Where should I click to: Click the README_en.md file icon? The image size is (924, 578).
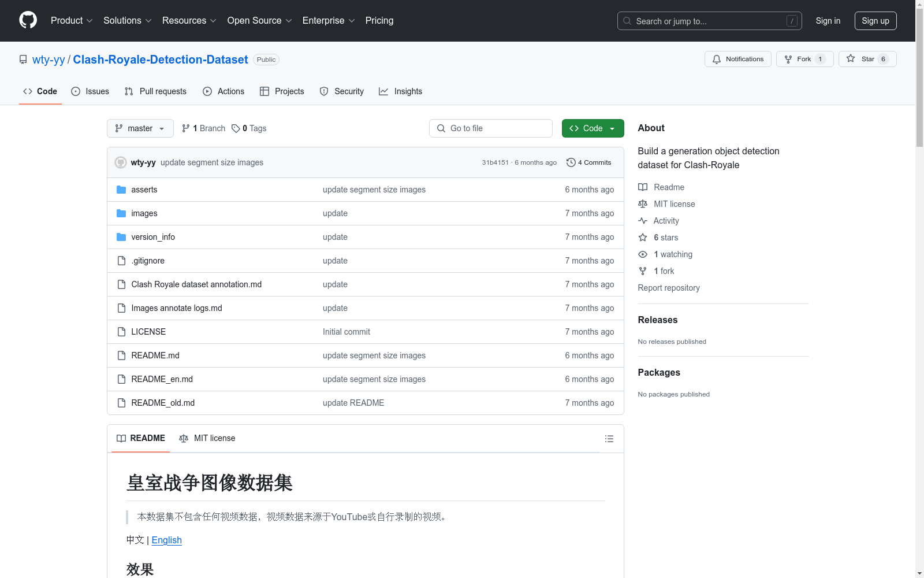click(x=121, y=379)
